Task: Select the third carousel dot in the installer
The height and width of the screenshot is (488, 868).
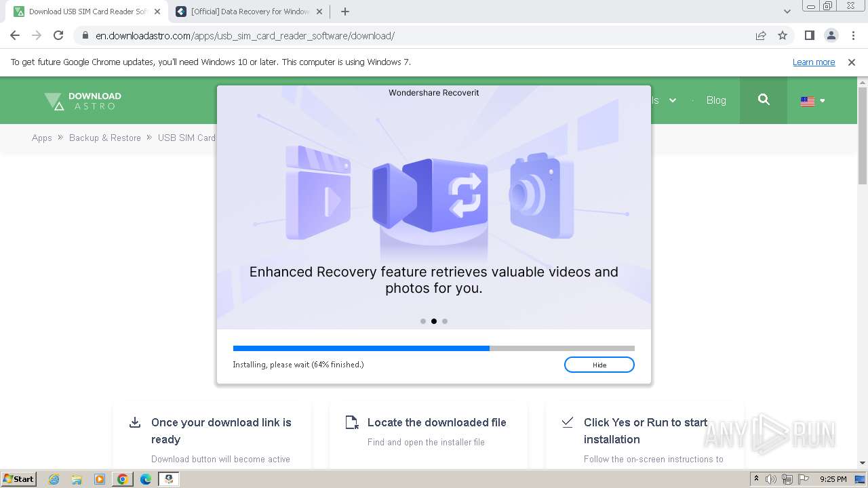Action: coord(445,321)
